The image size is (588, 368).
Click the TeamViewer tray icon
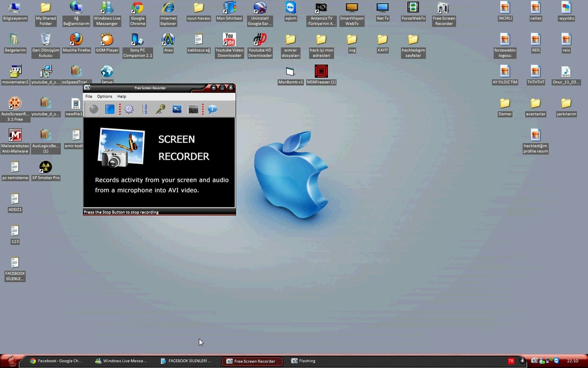click(556, 361)
